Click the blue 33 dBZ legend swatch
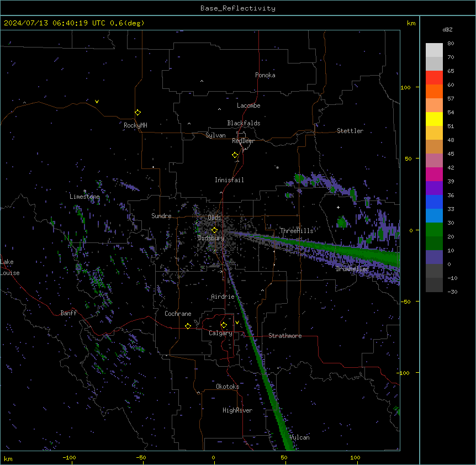Screen dimensions: 476x465 click(x=434, y=202)
